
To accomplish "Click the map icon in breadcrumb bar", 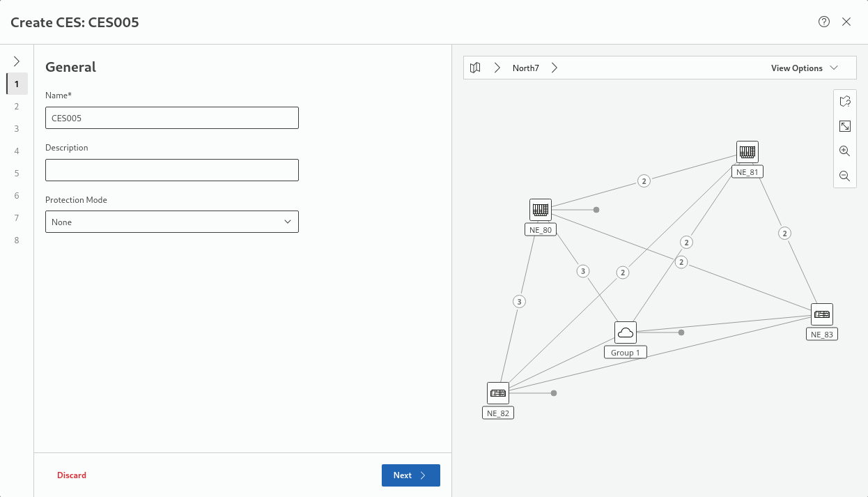I will tap(475, 68).
